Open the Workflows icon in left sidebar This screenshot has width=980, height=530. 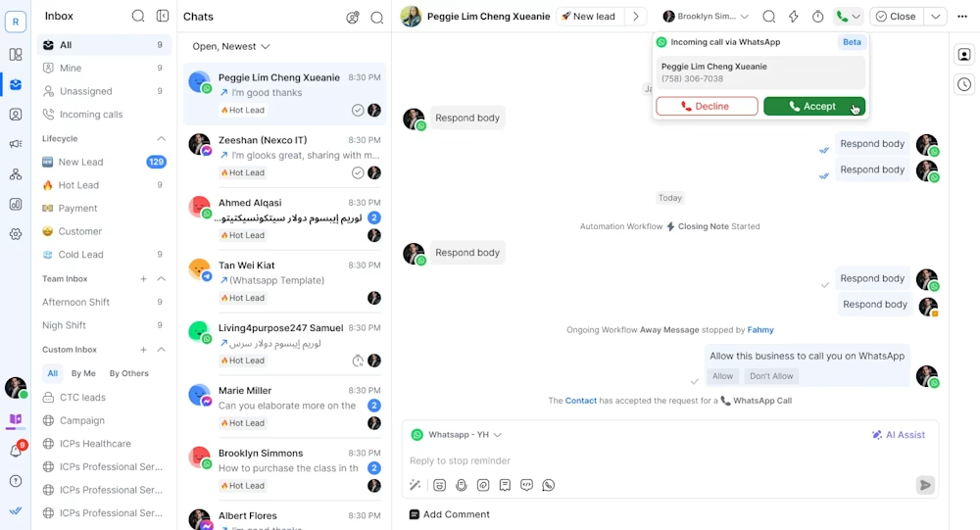tap(16, 174)
